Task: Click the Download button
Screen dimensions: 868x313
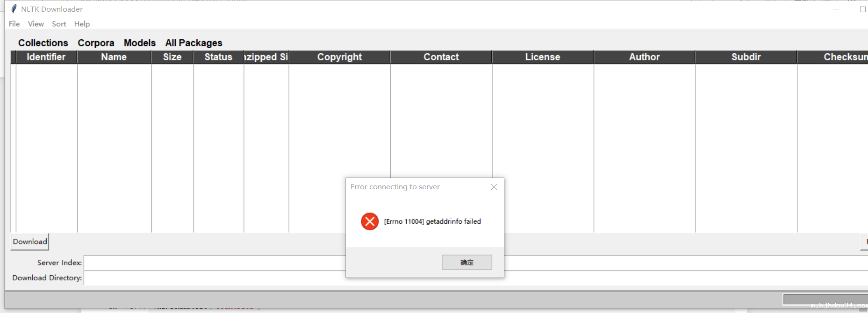Action: click(30, 242)
